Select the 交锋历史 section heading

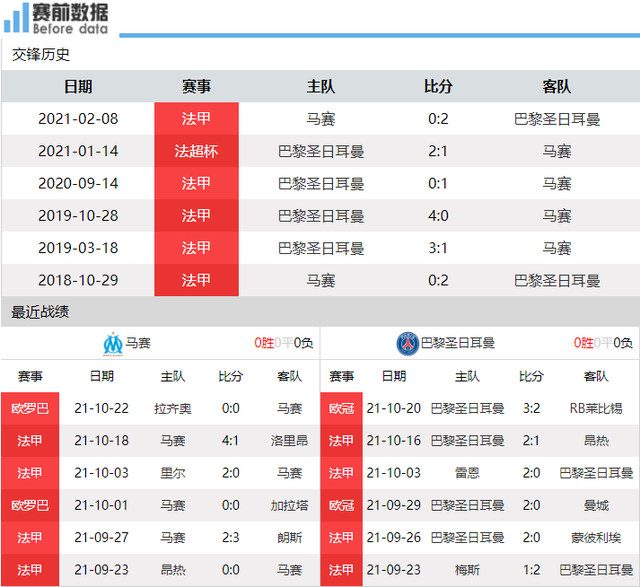click(x=41, y=55)
